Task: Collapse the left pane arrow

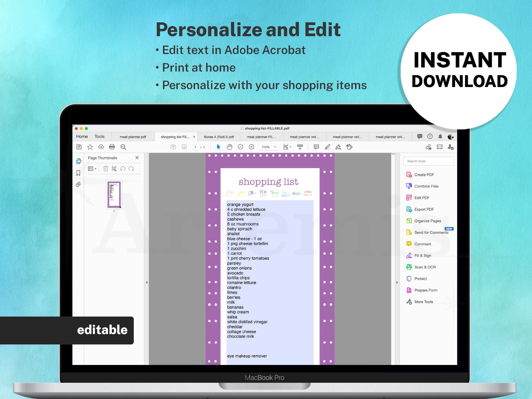Action: point(147,282)
